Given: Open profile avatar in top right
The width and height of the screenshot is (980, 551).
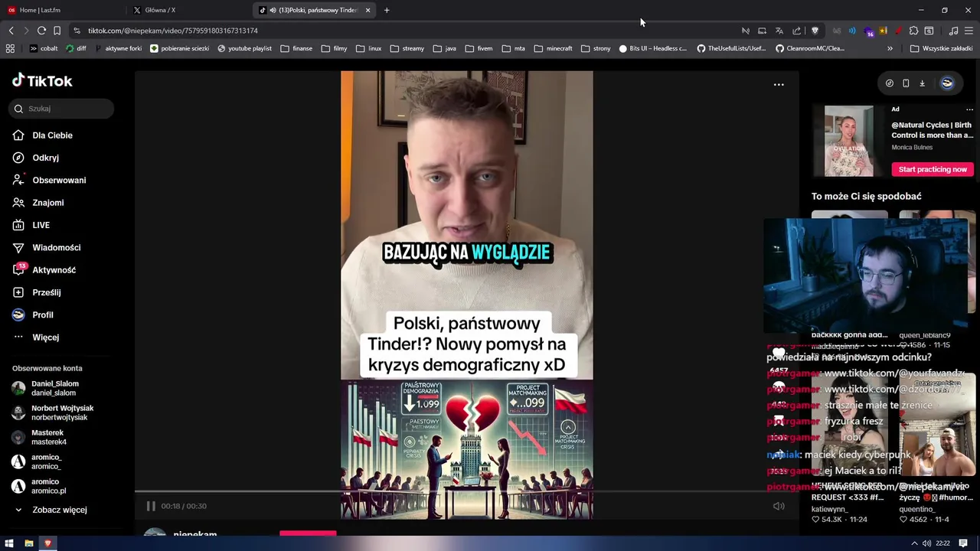Looking at the screenshot, I should [x=947, y=83].
